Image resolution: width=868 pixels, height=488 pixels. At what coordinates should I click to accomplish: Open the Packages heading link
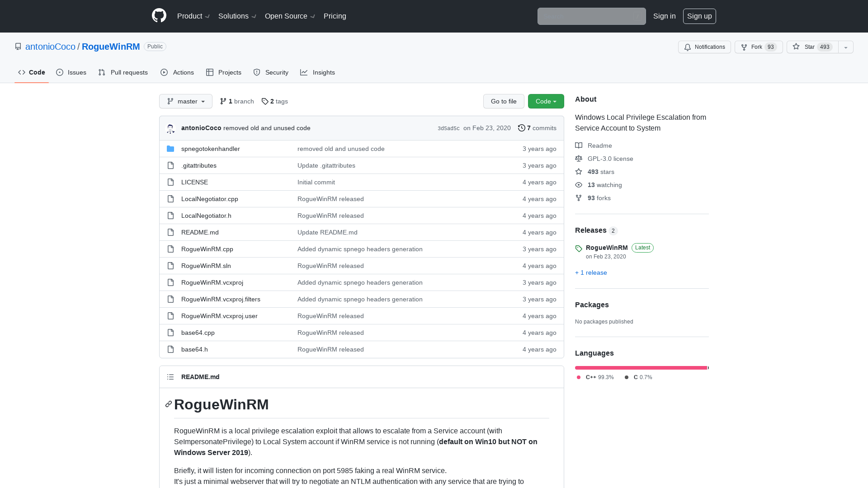[592, 305]
